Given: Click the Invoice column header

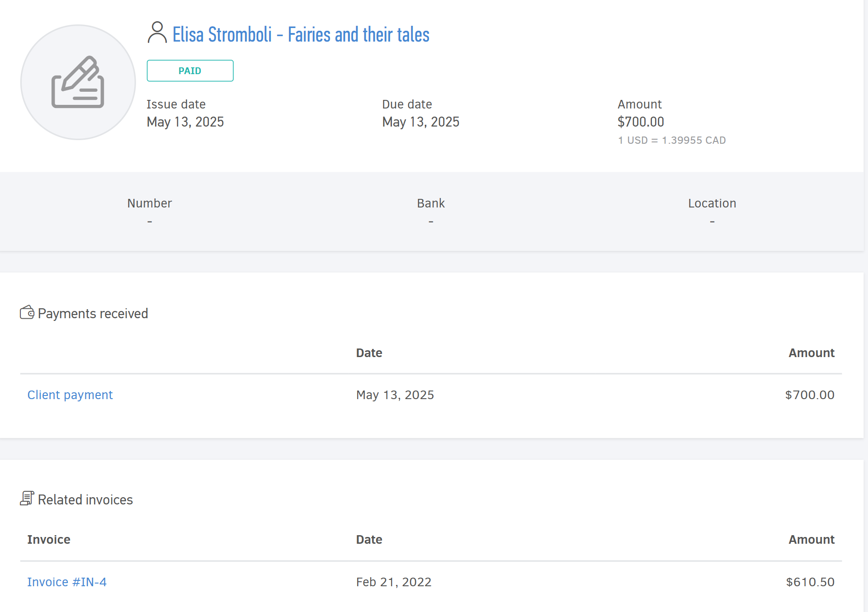Looking at the screenshot, I should (x=49, y=540).
